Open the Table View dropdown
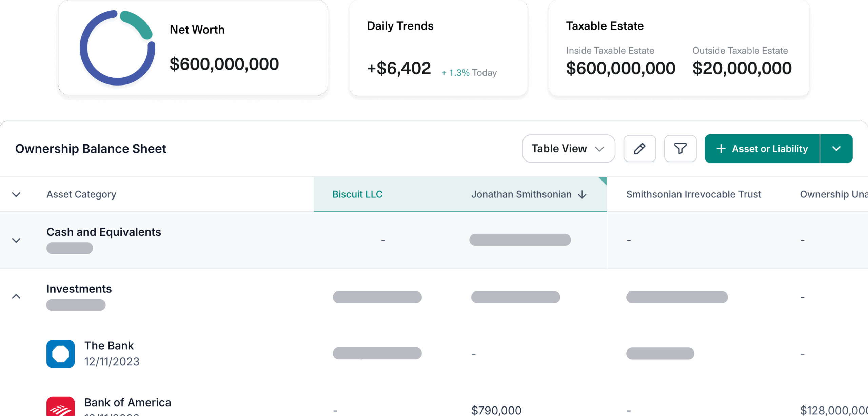 [568, 149]
